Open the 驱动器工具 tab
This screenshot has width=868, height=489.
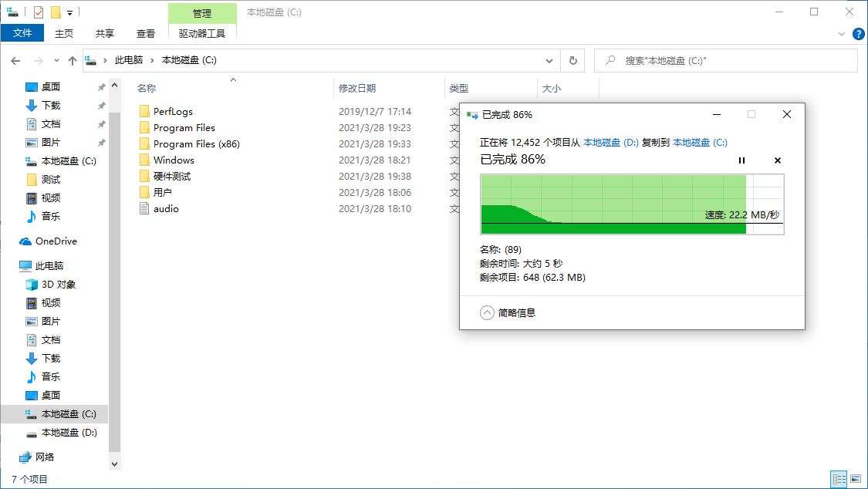[x=202, y=34]
